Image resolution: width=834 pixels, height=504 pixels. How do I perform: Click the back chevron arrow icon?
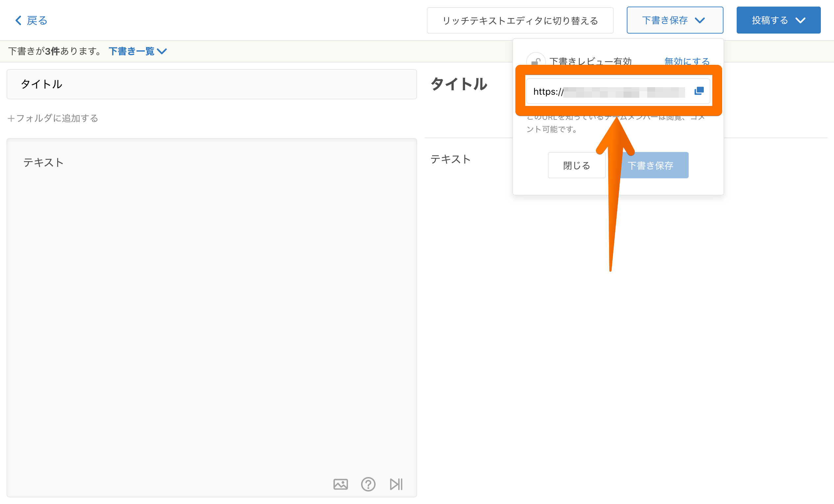[19, 20]
